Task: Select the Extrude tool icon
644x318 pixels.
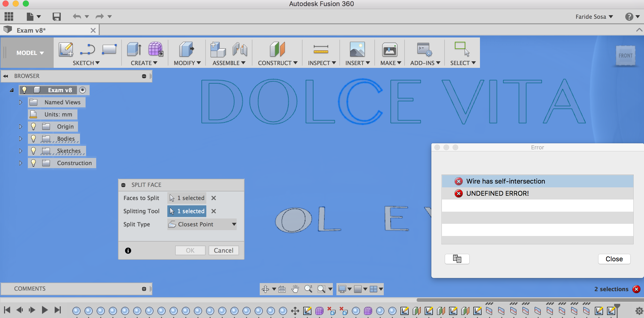Action: (134, 49)
